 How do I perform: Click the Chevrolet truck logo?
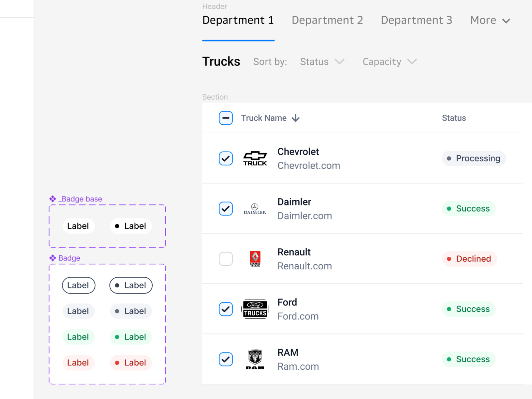(x=255, y=158)
